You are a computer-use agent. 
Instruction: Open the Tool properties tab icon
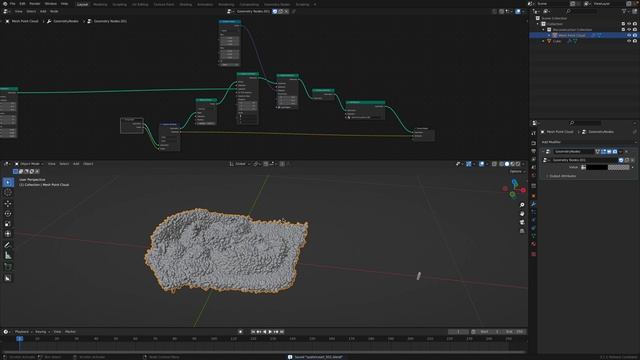(533, 133)
